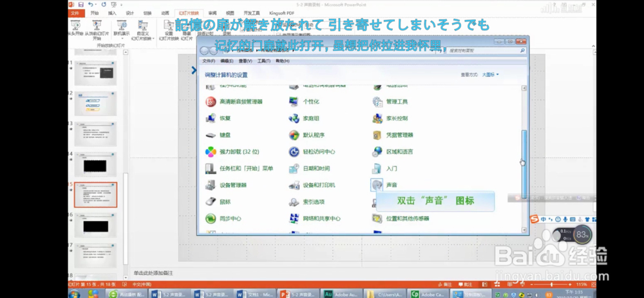The height and width of the screenshot is (298, 644).
Task: Switch to the 切换 ribbon tab
Action: 147,13
